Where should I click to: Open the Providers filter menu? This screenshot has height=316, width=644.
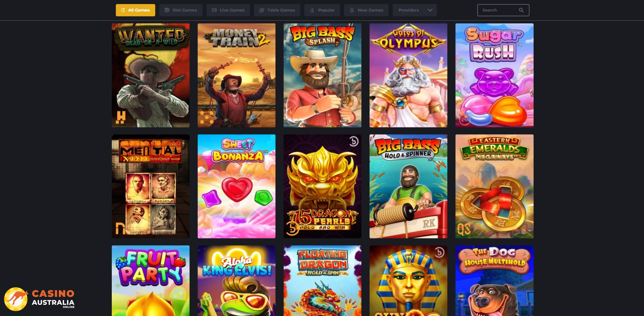(415, 10)
